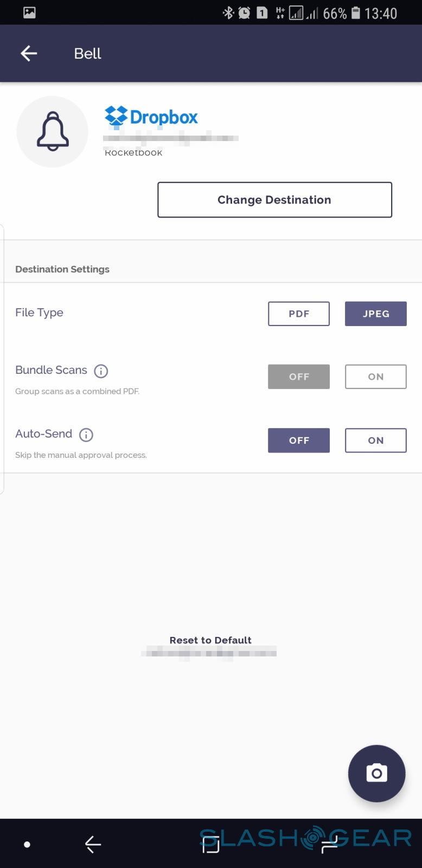This screenshot has width=422, height=868.
Task: Enable Auto-Send with ON
Action: click(375, 440)
